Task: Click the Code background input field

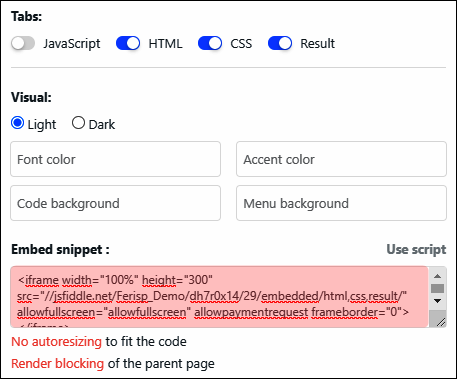Action: (x=115, y=203)
